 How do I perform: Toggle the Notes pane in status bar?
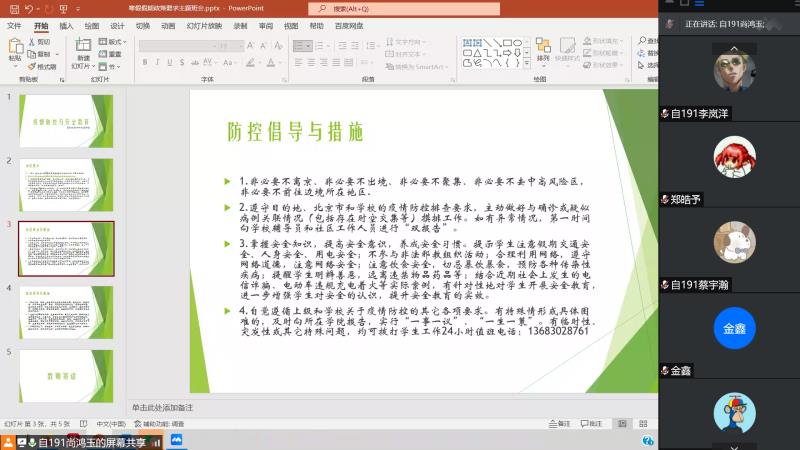click(x=557, y=423)
